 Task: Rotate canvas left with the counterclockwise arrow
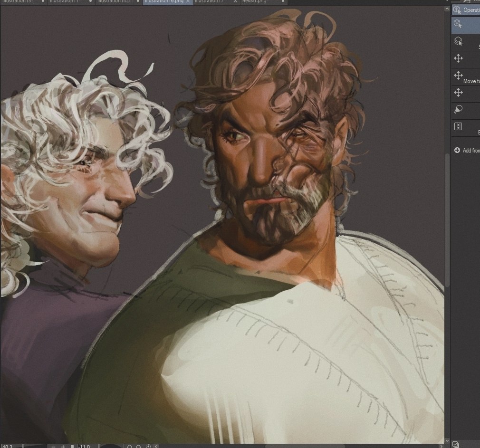tap(129, 447)
